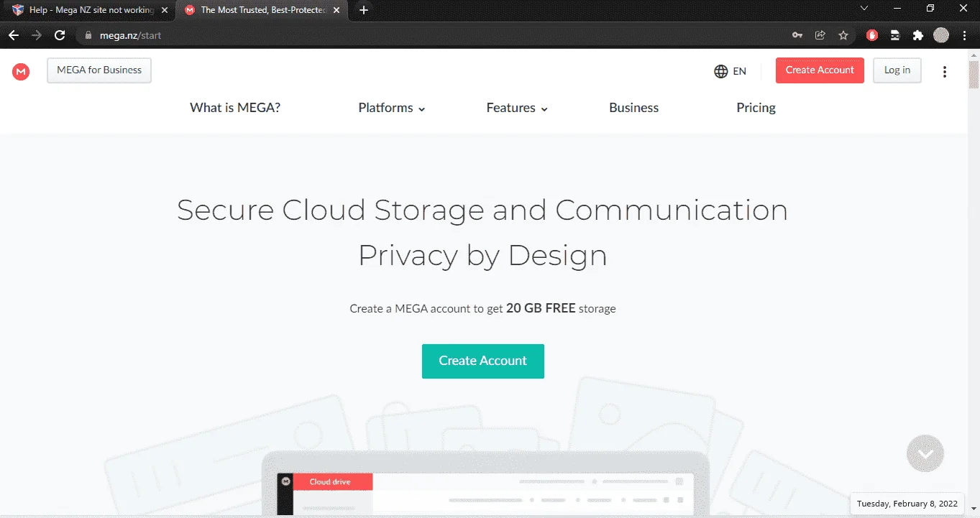
Task: Go to the Business nav item
Action: pyautogui.click(x=633, y=108)
